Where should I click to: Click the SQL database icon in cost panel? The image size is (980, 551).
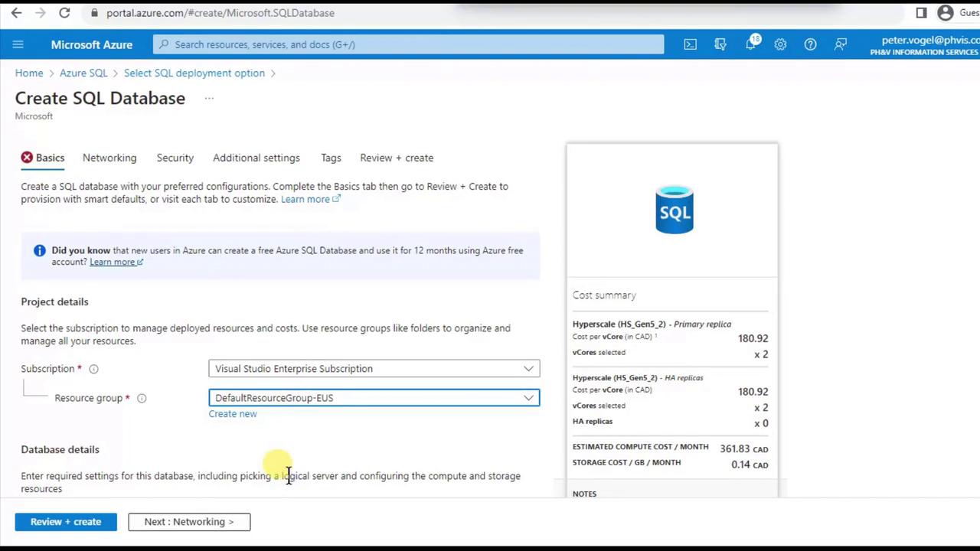click(x=675, y=210)
